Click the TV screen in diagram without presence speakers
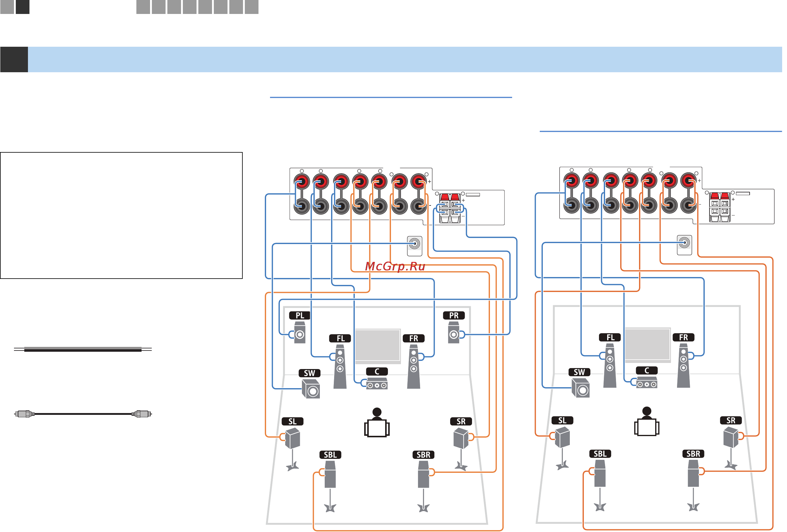Screen dimensions: 787x532 (648, 345)
